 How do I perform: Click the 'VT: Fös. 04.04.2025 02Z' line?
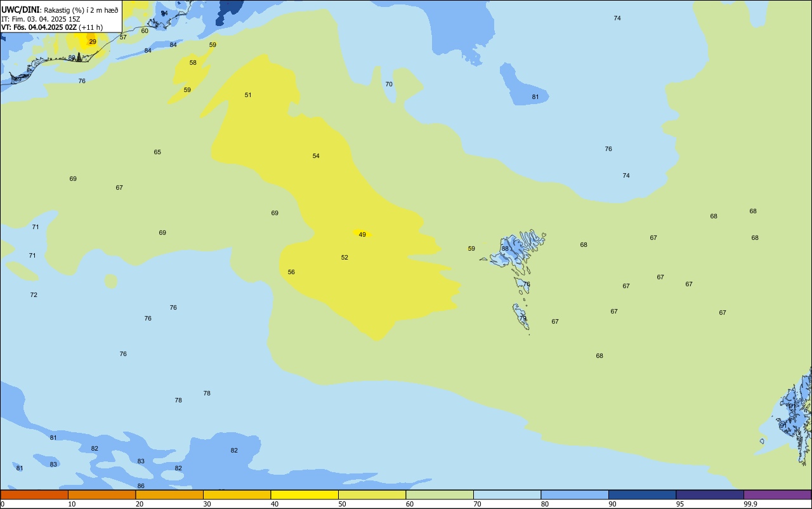point(39,27)
